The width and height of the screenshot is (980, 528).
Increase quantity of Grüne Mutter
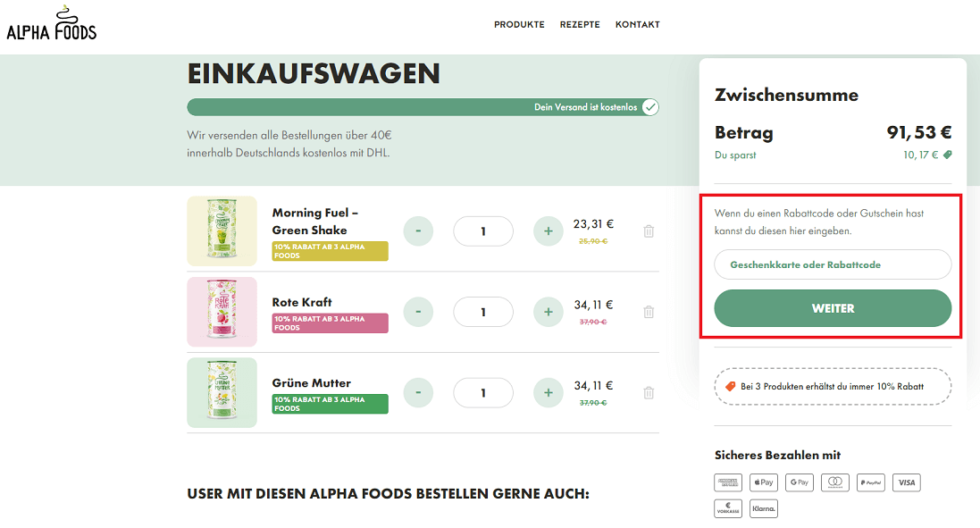[549, 392]
